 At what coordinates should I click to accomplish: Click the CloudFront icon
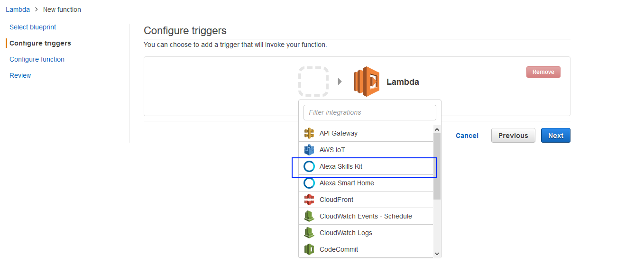309,200
